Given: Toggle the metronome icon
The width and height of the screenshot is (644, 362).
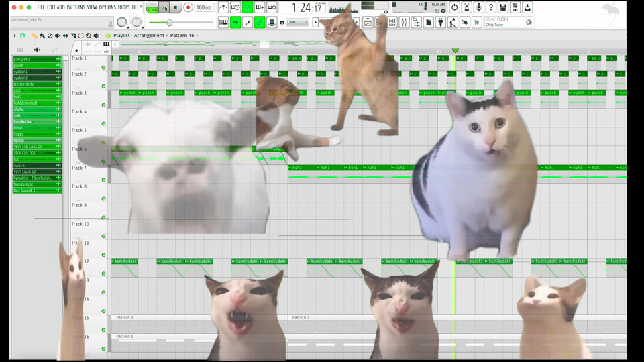Looking at the screenshot, I should coord(223,7).
